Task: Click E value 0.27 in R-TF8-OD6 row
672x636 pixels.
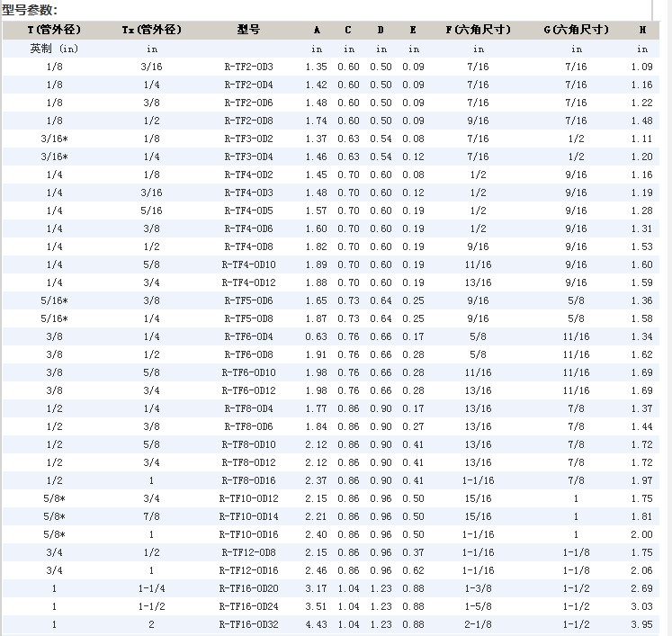Action: (x=413, y=427)
